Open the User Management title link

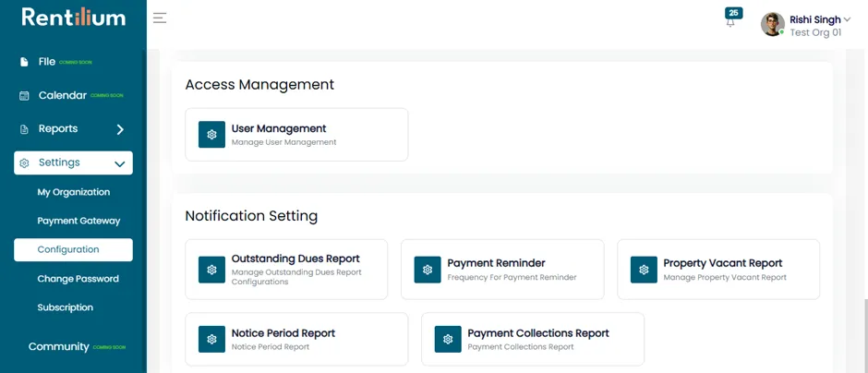tap(279, 128)
